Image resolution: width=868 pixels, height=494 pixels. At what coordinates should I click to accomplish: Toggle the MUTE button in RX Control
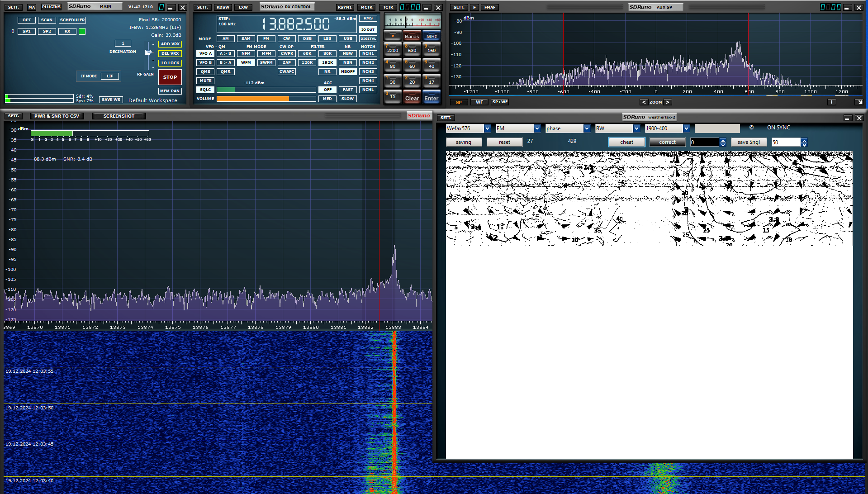tap(205, 81)
